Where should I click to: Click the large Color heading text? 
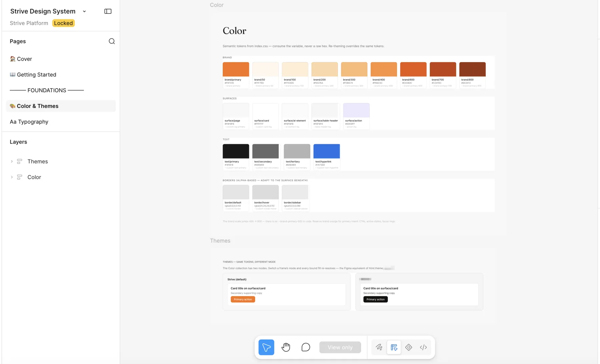234,31
